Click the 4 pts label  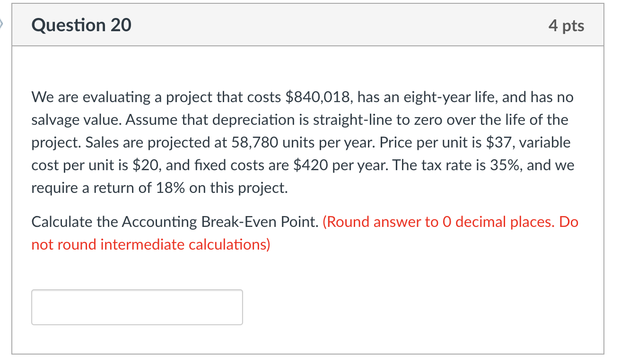[x=567, y=26]
